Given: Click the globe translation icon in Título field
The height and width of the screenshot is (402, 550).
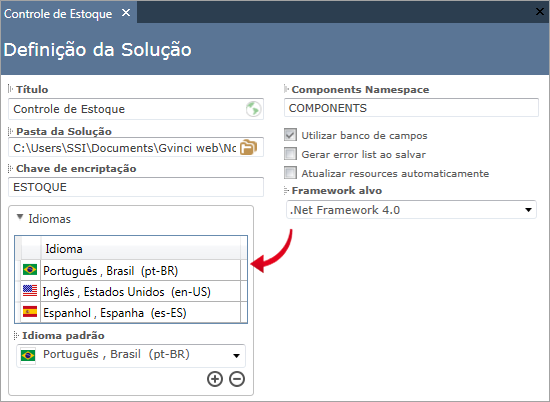Looking at the screenshot, I should pyautogui.click(x=253, y=109).
